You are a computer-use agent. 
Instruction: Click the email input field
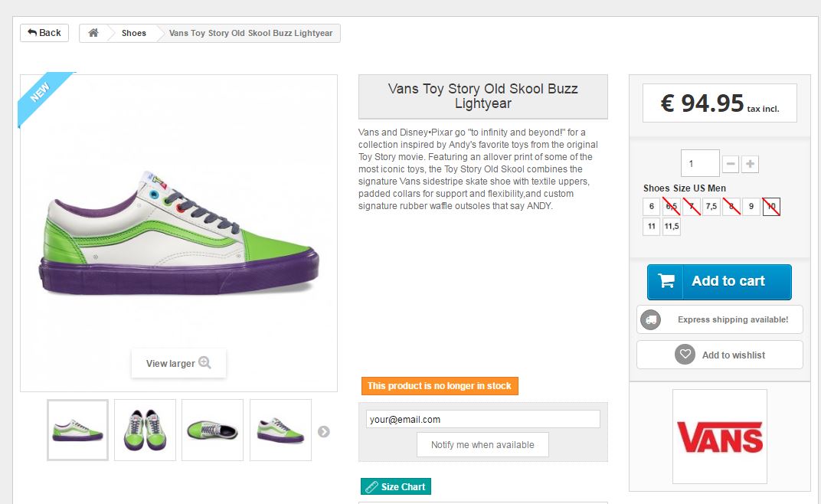click(482, 419)
